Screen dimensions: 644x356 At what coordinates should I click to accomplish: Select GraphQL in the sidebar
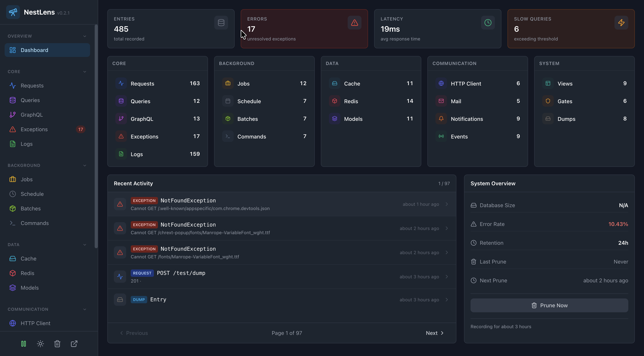31,115
